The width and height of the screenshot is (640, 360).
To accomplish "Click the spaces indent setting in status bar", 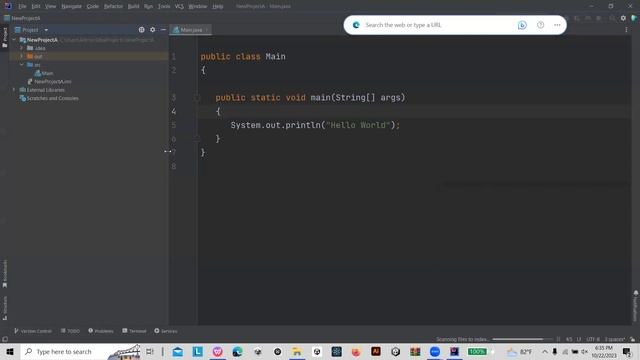I will [x=615, y=339].
